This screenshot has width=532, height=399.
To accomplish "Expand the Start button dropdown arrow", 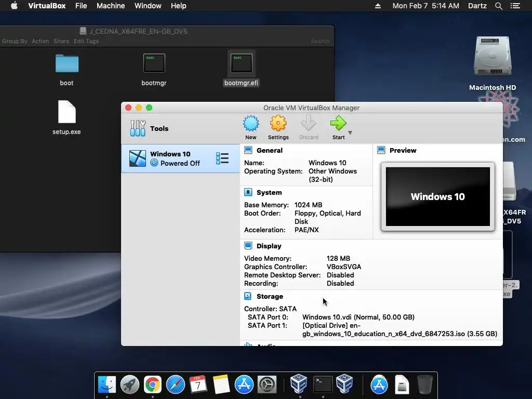I will [x=350, y=132].
